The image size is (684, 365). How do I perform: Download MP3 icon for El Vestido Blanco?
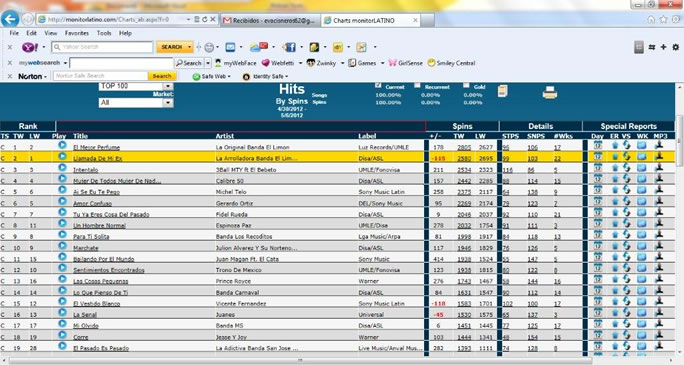point(659,301)
